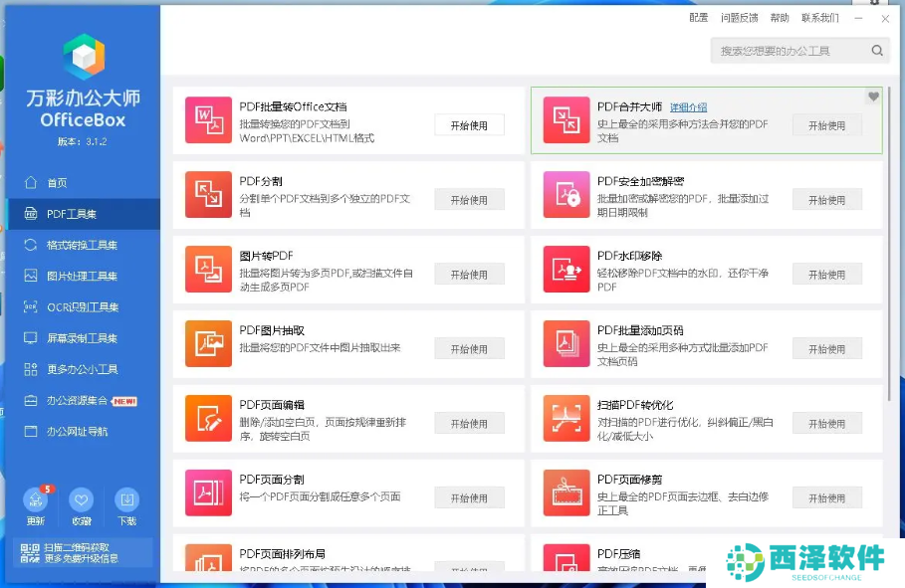Click the search magnifier icon

click(x=877, y=51)
